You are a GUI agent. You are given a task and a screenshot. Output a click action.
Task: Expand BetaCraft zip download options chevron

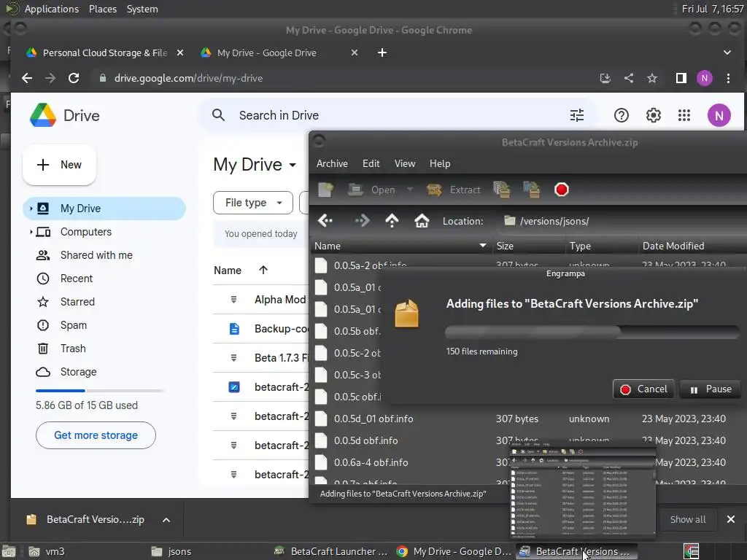[x=166, y=520]
